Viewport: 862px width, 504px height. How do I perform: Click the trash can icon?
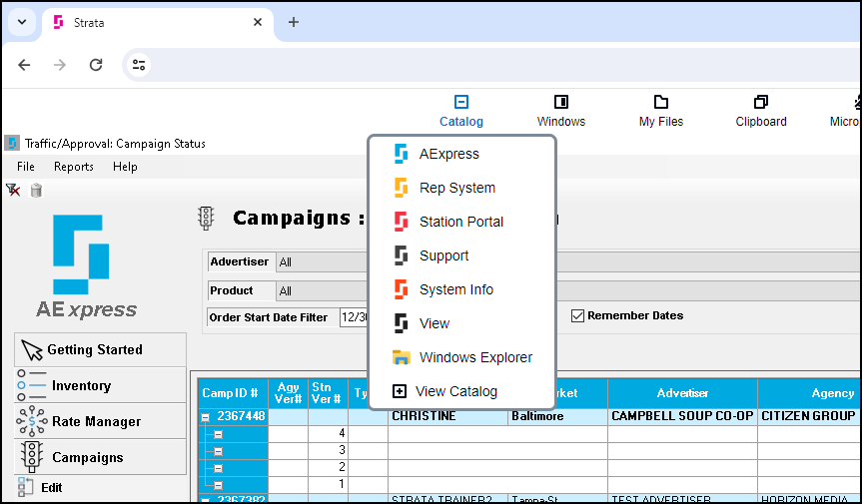pos(36,191)
